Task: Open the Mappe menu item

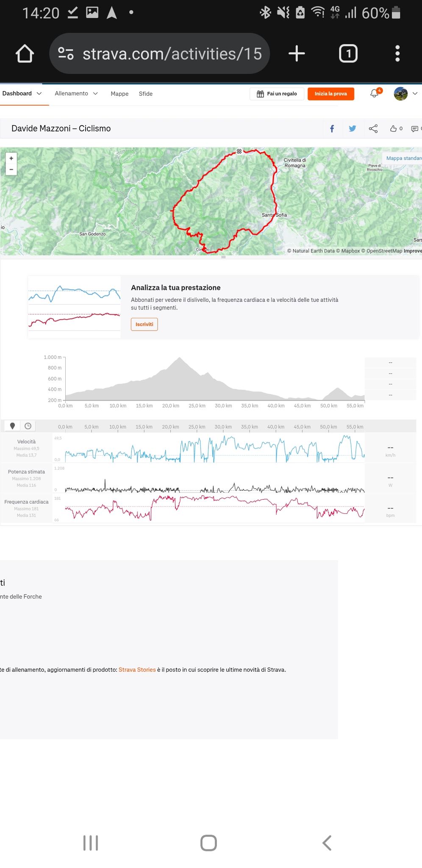Action: [119, 94]
